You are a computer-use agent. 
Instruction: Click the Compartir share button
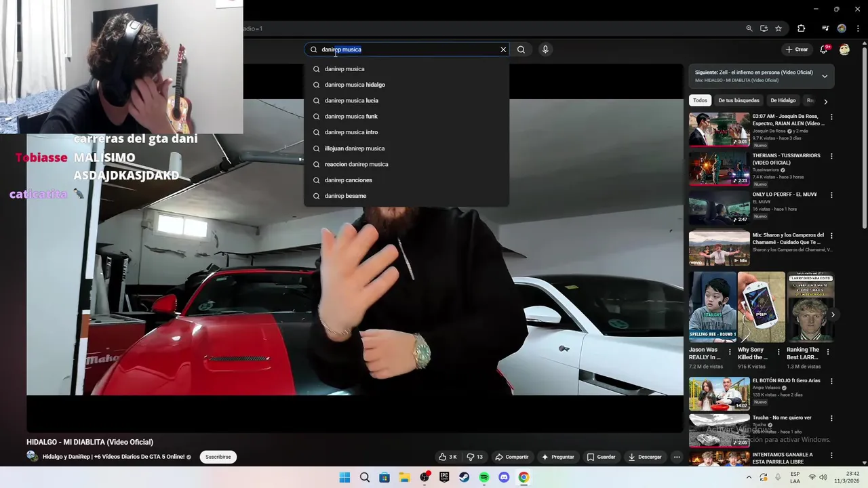pos(512,457)
